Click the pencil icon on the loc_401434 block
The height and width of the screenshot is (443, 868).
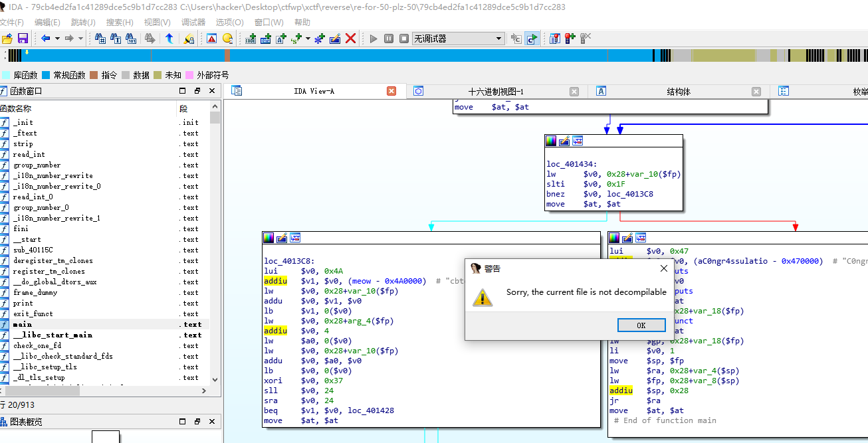pyautogui.click(x=564, y=141)
